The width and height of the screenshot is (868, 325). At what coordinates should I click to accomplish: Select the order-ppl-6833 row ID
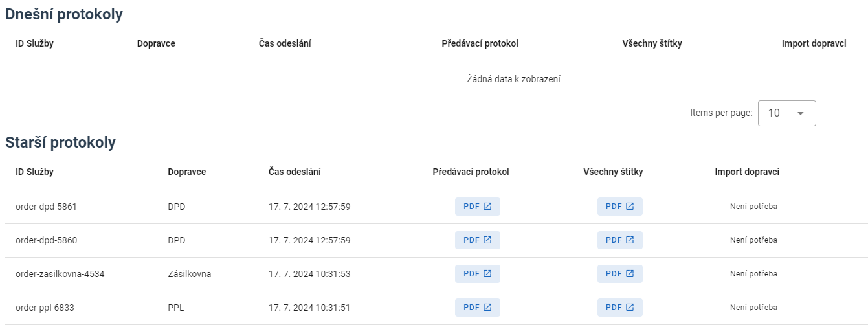click(x=45, y=308)
